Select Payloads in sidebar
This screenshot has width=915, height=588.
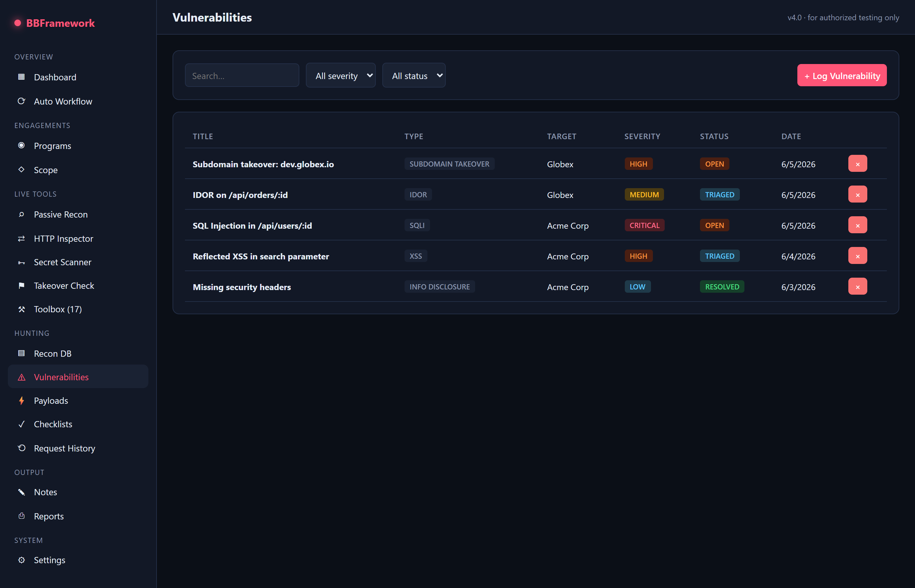click(78, 400)
